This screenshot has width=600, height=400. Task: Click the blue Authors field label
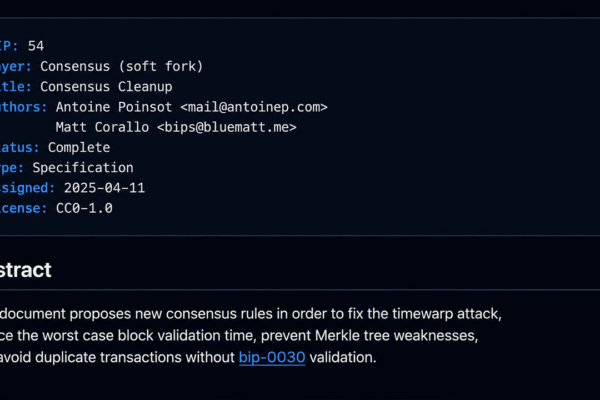pos(23,107)
